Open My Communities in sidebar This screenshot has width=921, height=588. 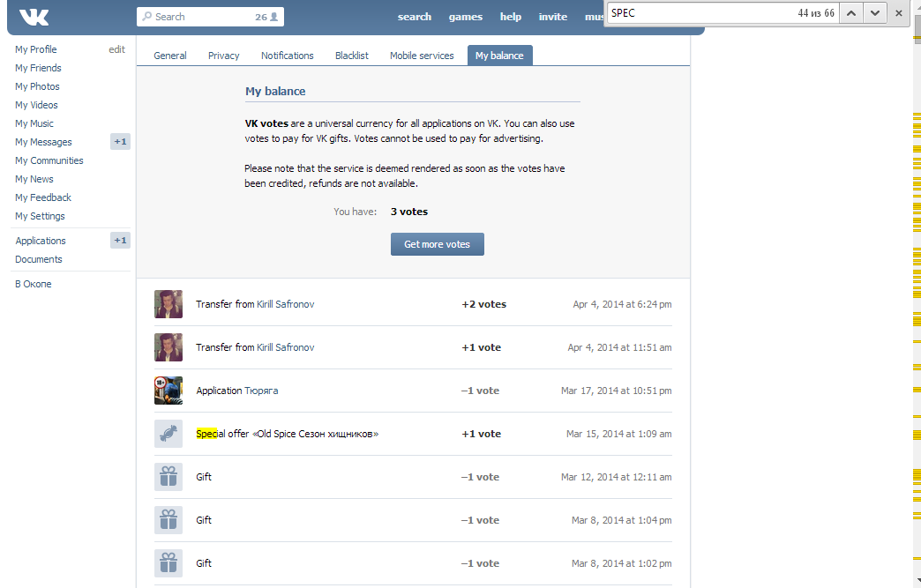49,160
